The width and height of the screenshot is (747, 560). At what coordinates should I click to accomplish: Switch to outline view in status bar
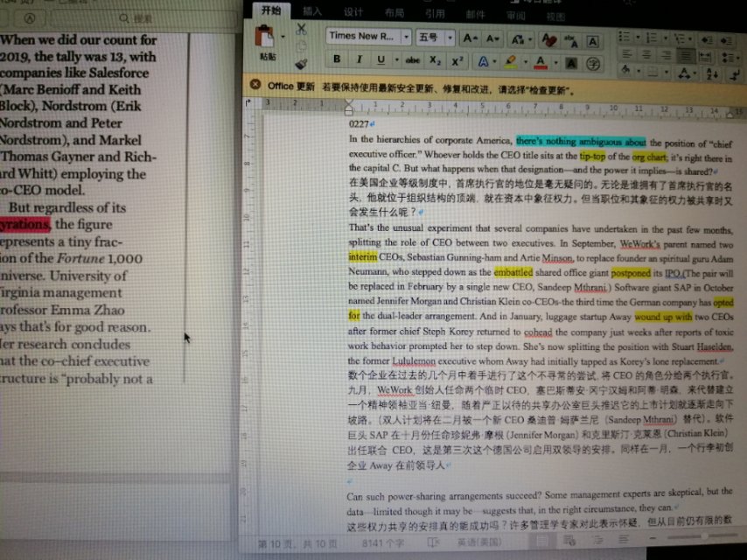pyautogui.click(x=598, y=540)
